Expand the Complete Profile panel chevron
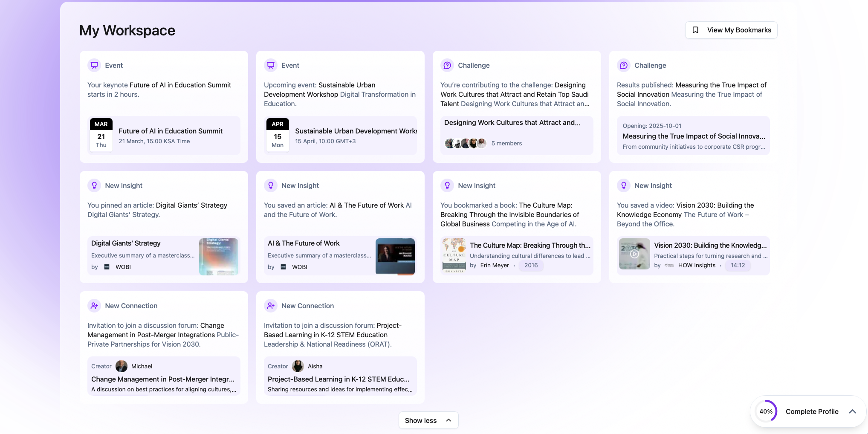This screenshot has width=868, height=434. click(852, 411)
